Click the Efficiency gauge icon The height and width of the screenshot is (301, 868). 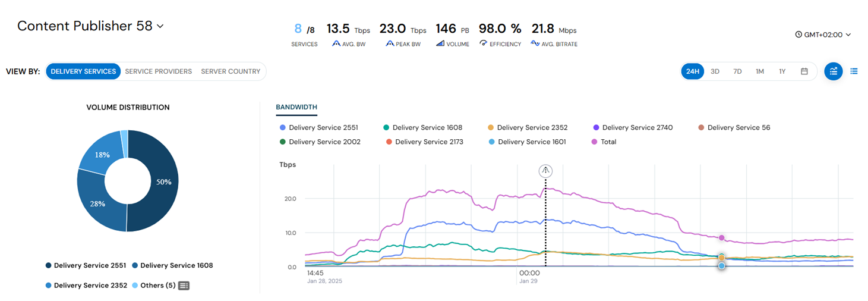point(484,43)
